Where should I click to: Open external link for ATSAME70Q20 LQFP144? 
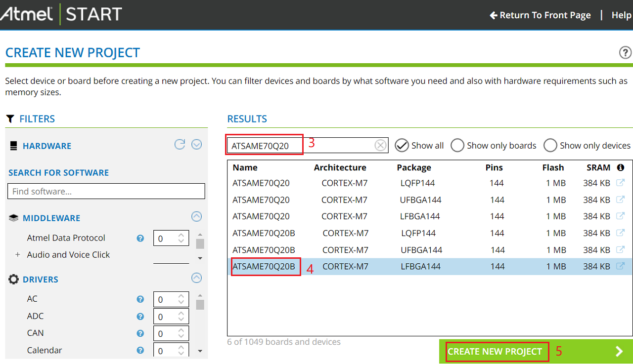tap(620, 183)
